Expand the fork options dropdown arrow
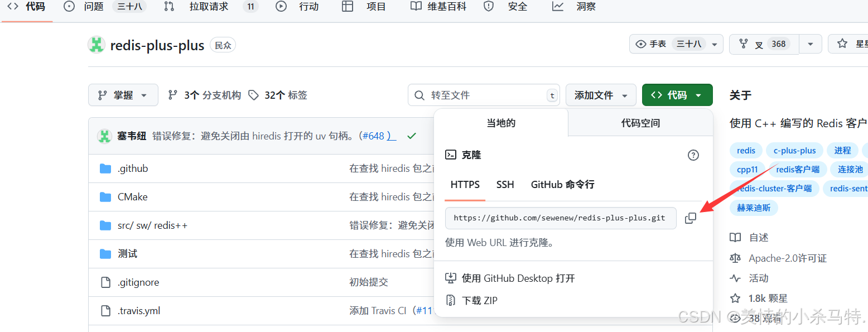This screenshot has height=332, width=868. (810, 44)
